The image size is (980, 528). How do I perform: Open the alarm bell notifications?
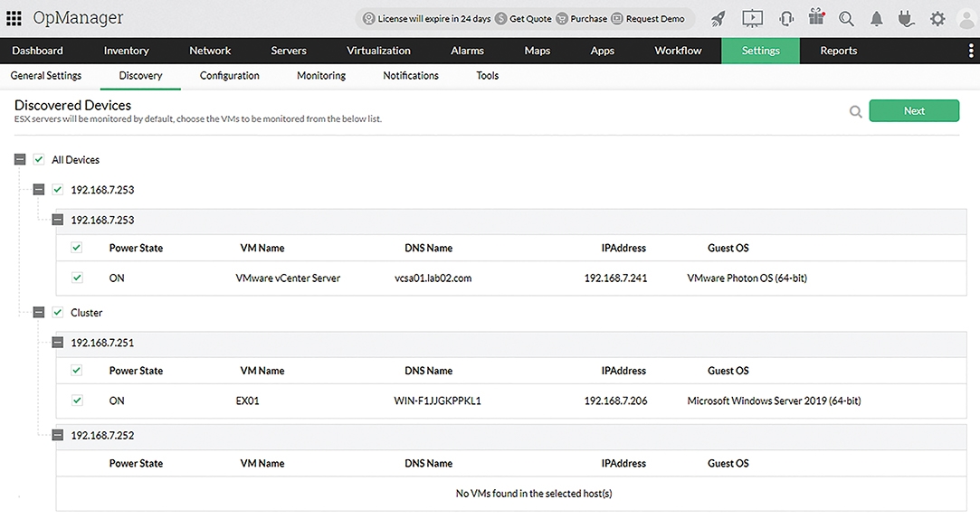click(x=877, y=19)
